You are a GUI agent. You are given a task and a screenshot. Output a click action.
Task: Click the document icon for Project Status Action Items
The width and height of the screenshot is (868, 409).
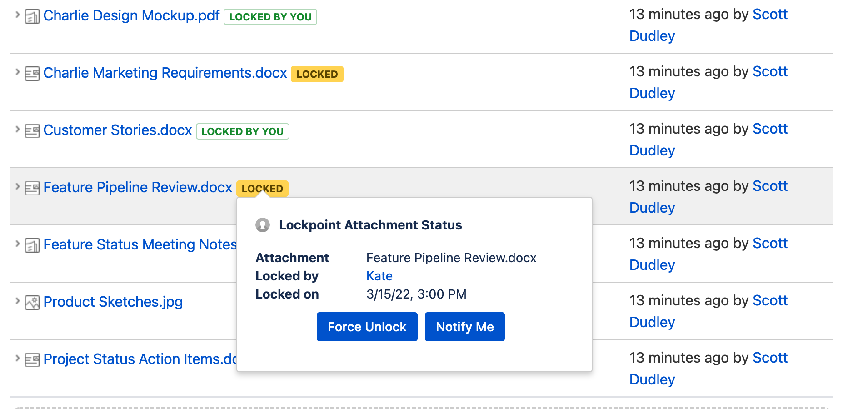point(32,360)
